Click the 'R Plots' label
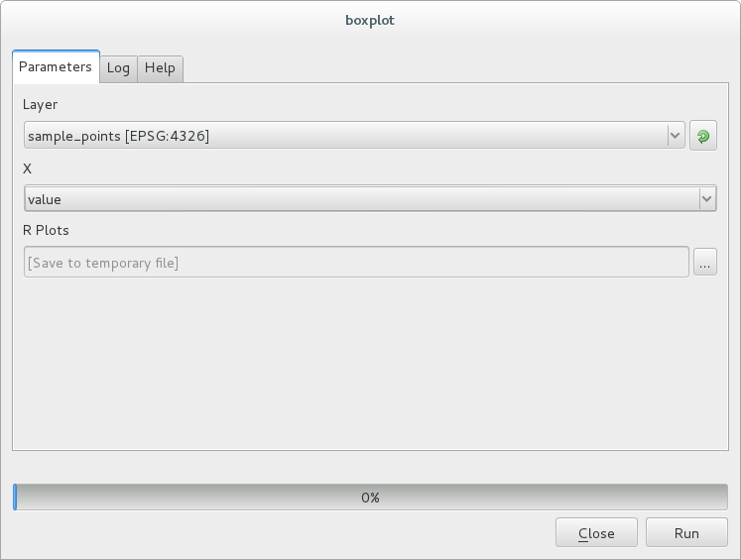The width and height of the screenshot is (741, 560). click(46, 230)
